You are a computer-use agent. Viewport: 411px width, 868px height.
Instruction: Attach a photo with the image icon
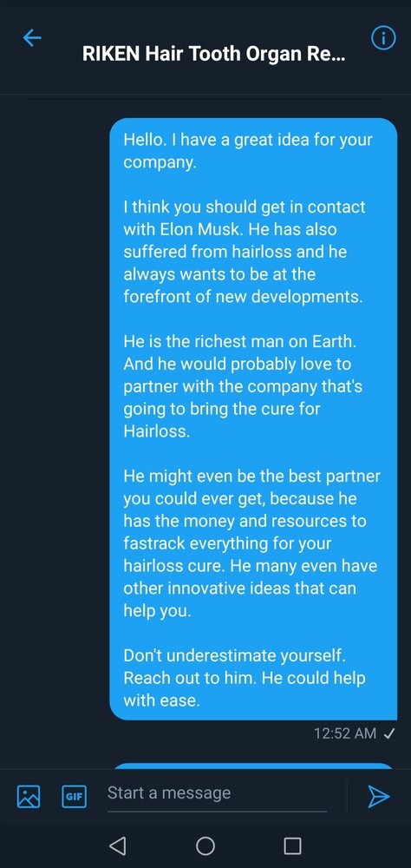coord(29,797)
